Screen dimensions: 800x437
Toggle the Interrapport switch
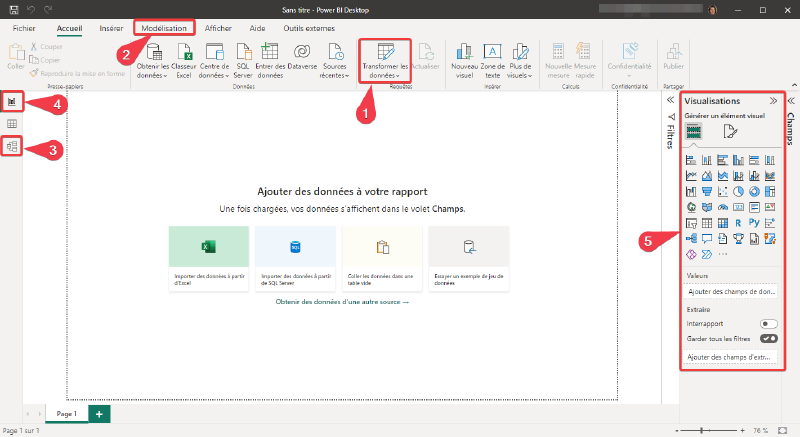coord(768,324)
